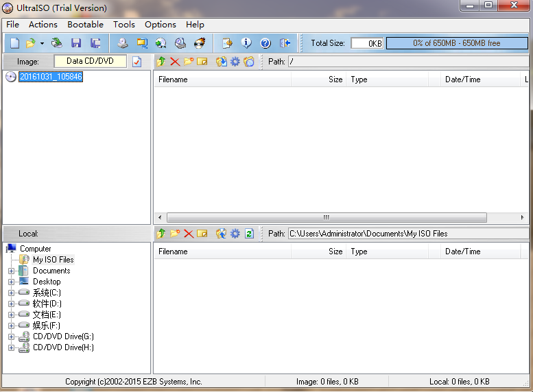Screen dimensions: 533x392
Task: Click the Burn CD/DVD Image flame icon
Action: (200, 43)
